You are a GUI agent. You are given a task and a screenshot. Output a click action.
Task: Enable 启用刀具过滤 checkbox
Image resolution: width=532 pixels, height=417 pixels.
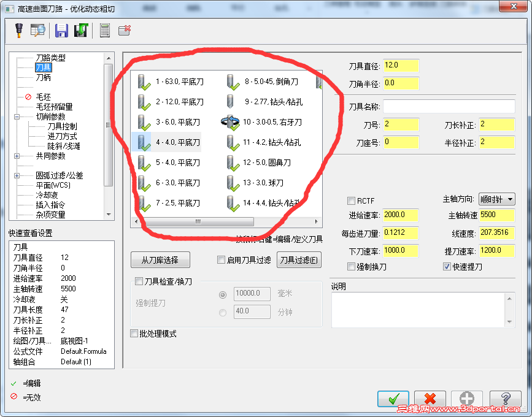tap(221, 259)
